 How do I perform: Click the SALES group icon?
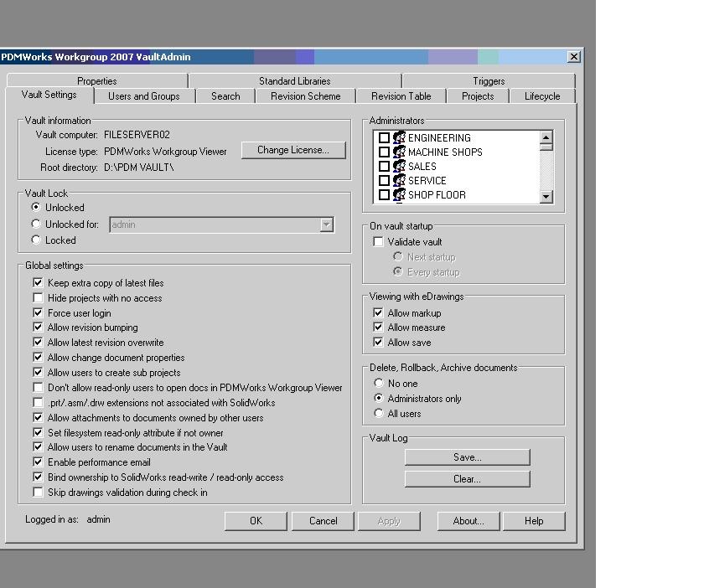(x=399, y=166)
